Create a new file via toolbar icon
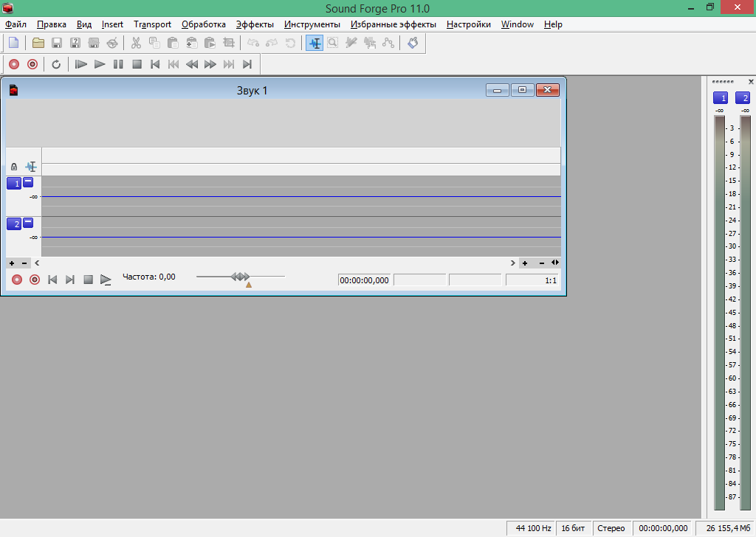Viewport: 756px width, 537px height. pos(13,43)
